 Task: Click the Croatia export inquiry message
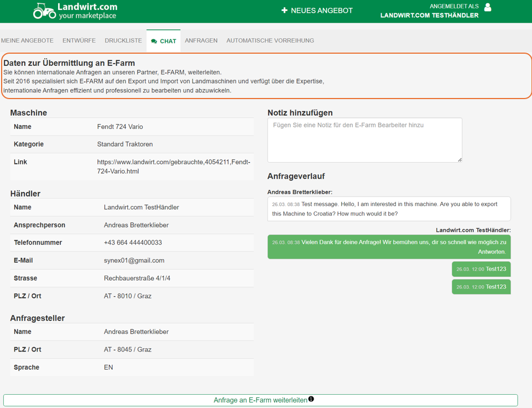point(389,209)
